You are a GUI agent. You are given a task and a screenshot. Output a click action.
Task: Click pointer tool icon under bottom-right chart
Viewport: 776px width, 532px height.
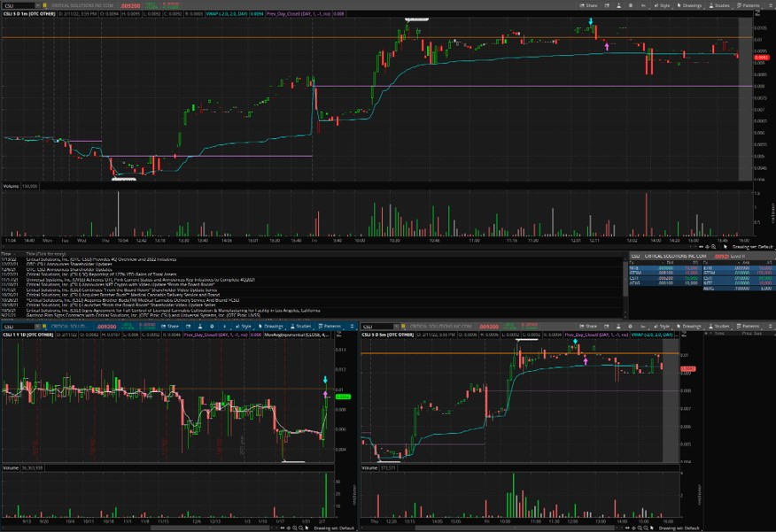pyautogui.click(x=652, y=528)
